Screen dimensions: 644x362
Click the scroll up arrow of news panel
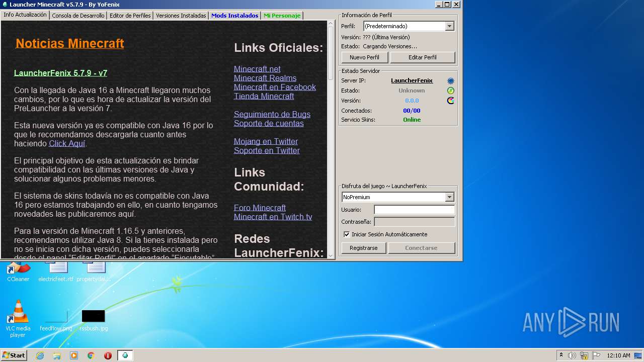(331, 23)
